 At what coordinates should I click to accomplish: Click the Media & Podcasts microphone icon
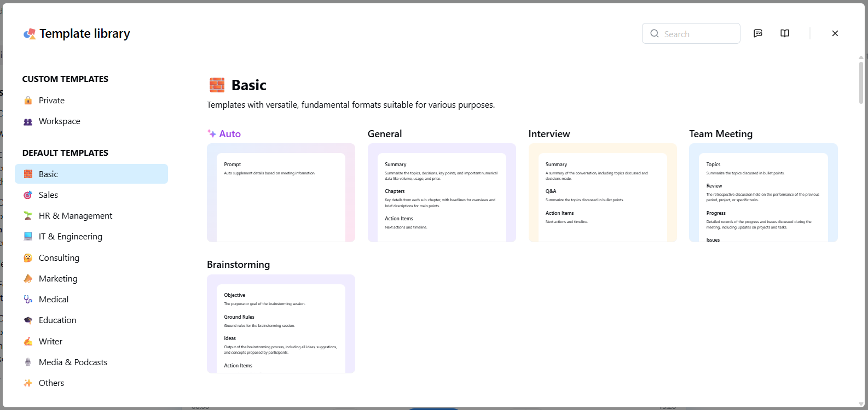[28, 362]
